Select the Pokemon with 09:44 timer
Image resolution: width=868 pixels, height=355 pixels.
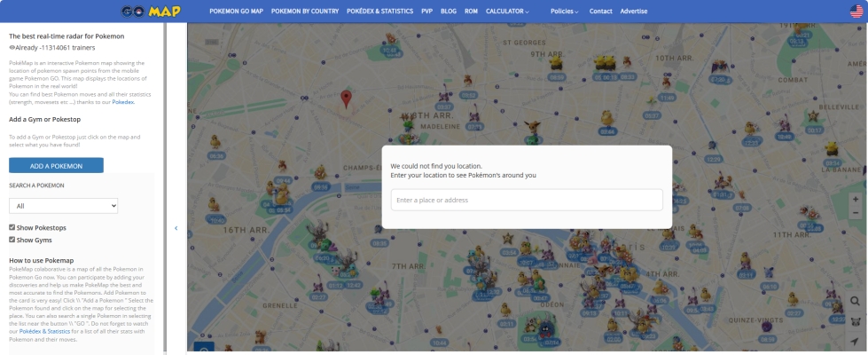tap(282, 172)
